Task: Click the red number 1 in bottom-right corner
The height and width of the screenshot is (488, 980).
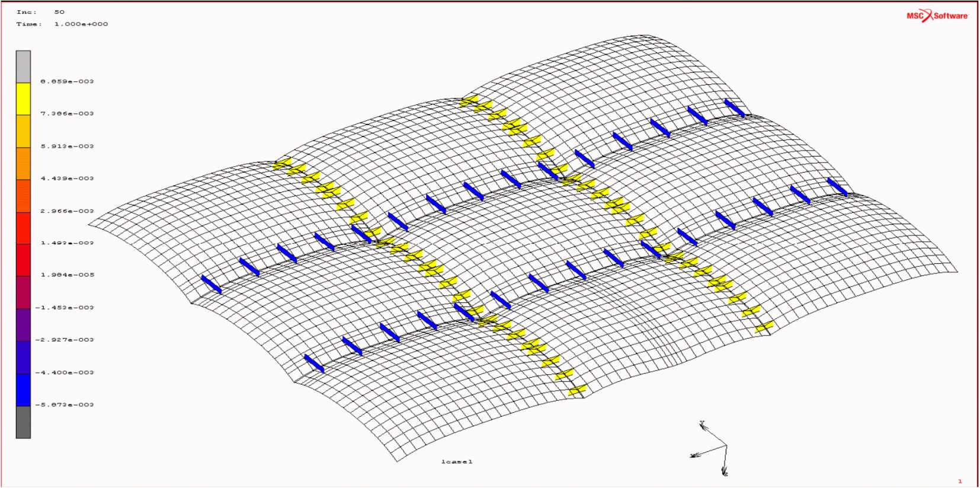Action: pos(960,481)
